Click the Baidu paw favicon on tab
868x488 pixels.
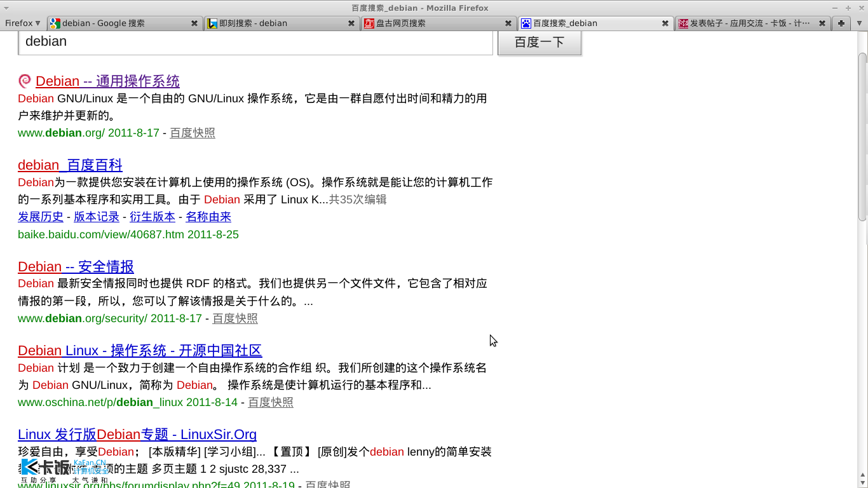(x=526, y=24)
